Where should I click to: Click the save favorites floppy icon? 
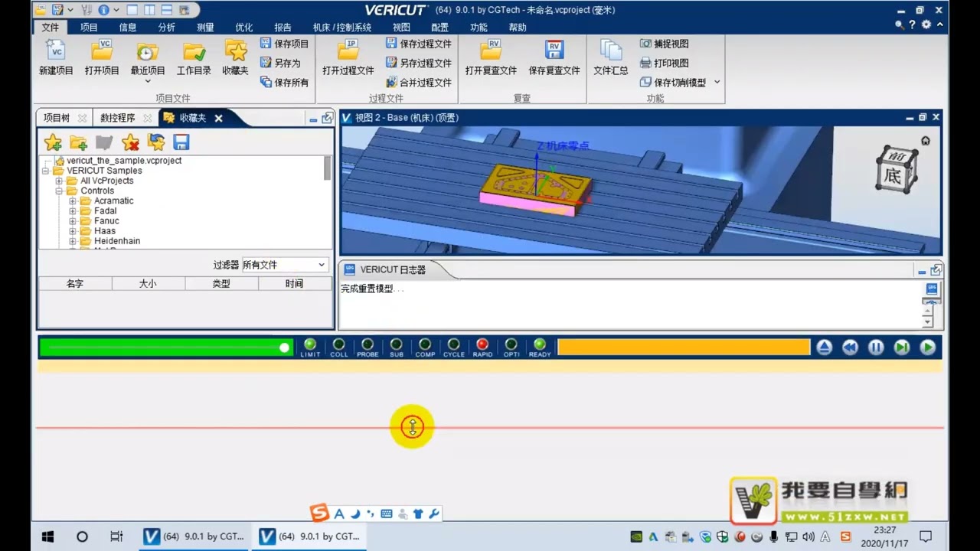181,142
